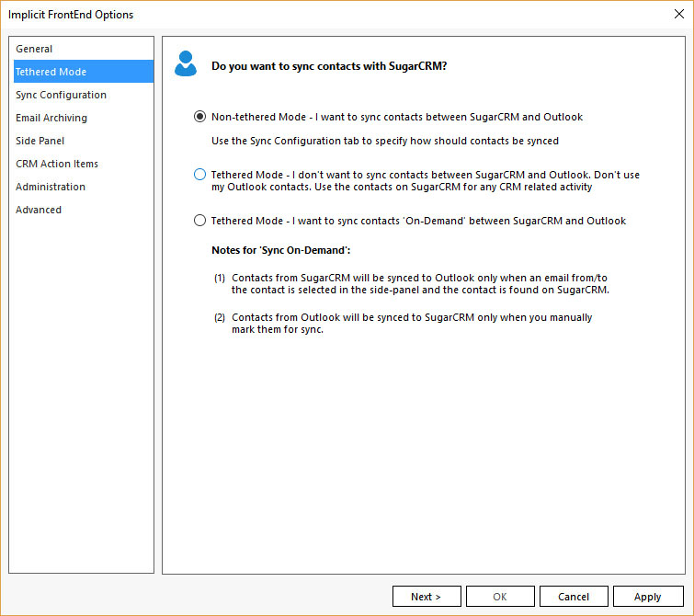Open Email Archiving settings
Image resolution: width=694 pixels, height=616 pixels.
(51, 118)
